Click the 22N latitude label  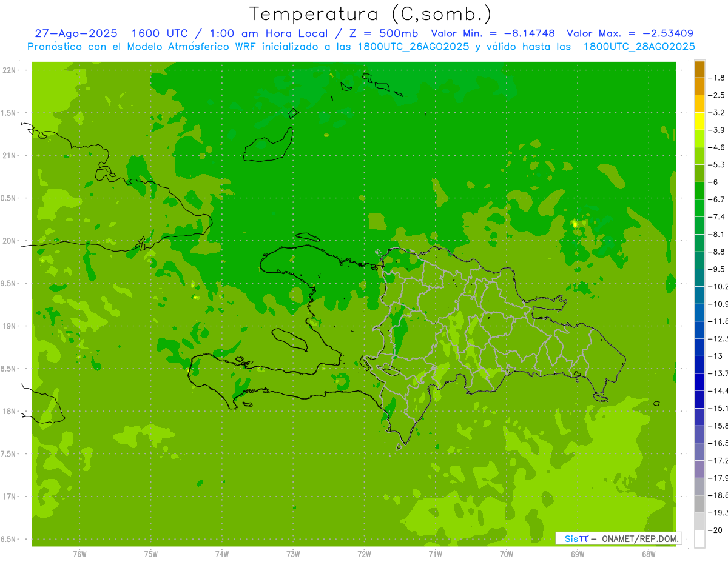click(9, 70)
